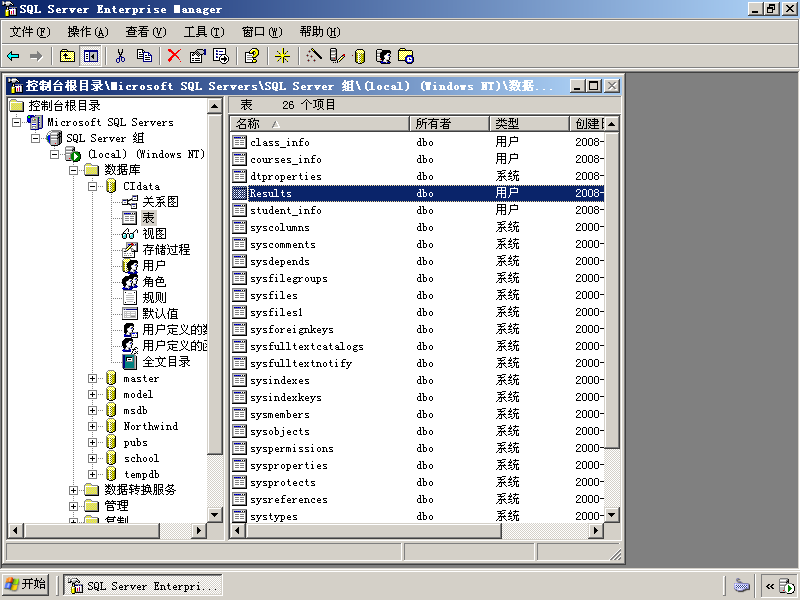Collapse the CIdata database node
The width and height of the screenshot is (800, 600).
point(92,186)
